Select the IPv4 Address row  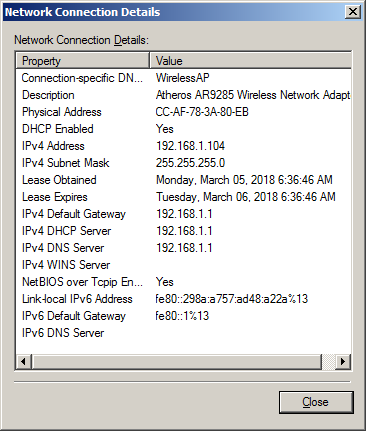click(183, 146)
